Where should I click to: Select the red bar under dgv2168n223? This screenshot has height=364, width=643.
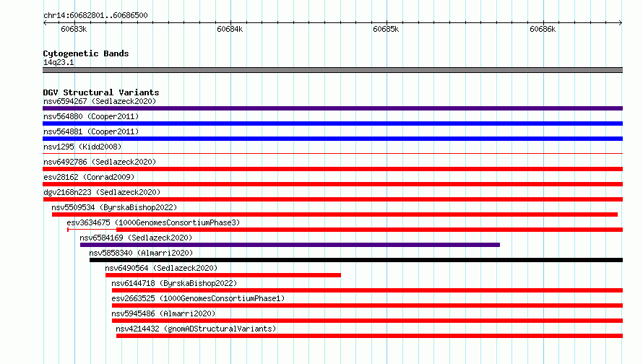coord(332,199)
